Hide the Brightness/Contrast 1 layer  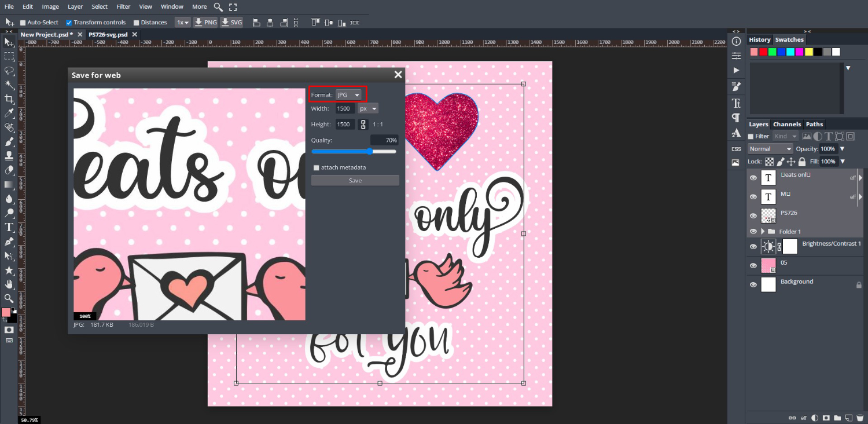point(753,247)
